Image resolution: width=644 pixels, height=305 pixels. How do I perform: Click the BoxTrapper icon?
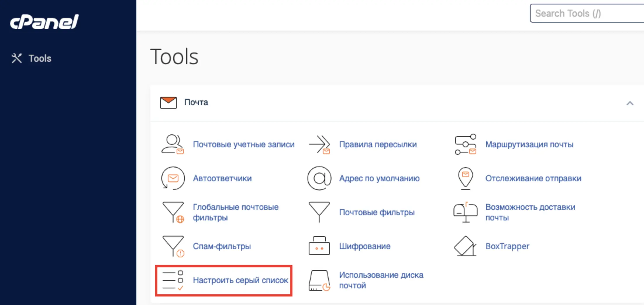(x=465, y=246)
